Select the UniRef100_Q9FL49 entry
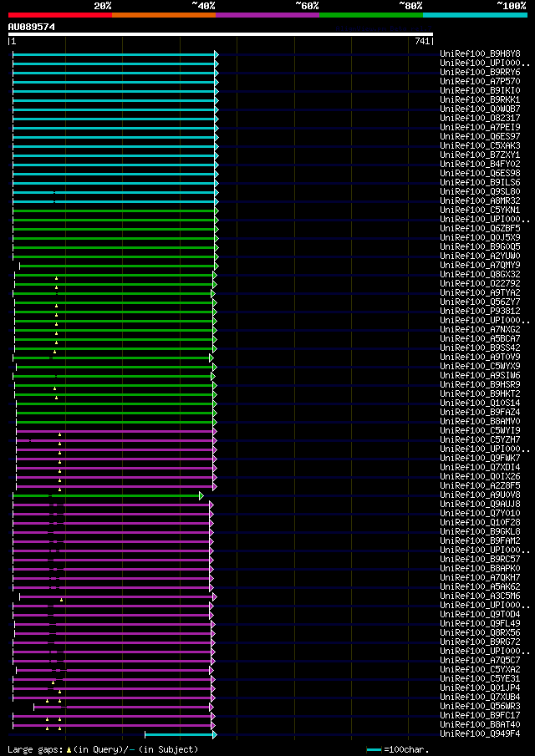 480,623
